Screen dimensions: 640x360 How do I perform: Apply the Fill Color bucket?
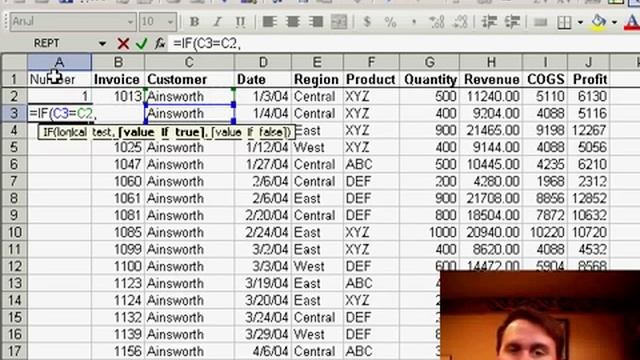(x=599, y=22)
